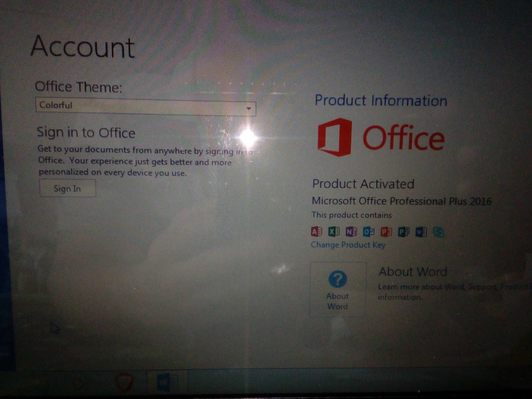The width and height of the screenshot is (532, 399).
Task: Select the Word icon in the taskbar
Action: coord(168,383)
